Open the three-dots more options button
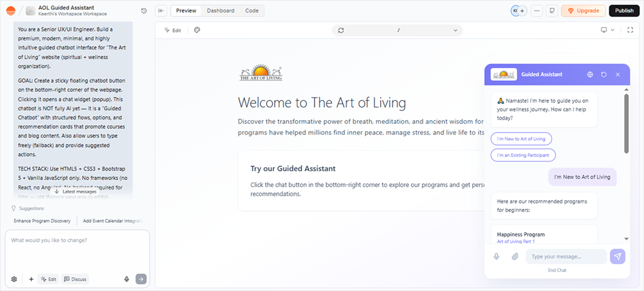This screenshot has width=644, height=291. 536,11
